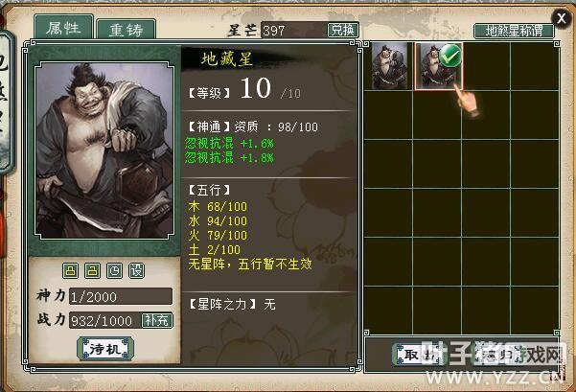Click the first yellow lock icon
This screenshot has width=576, height=392.
[x=71, y=271]
